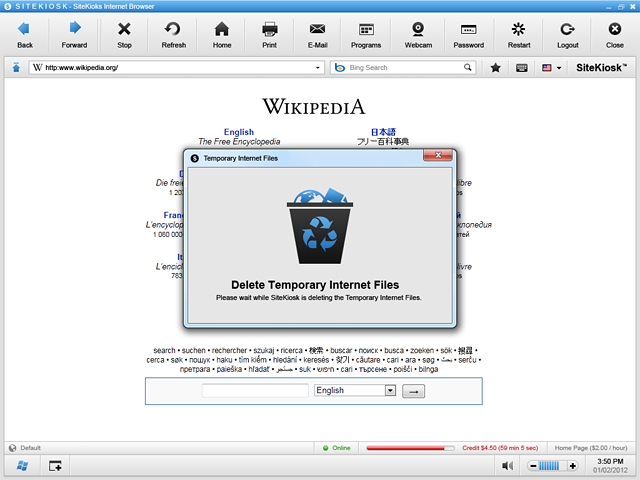Screen dimensions: 640x480
Task: Print the current page
Action: tap(269, 35)
